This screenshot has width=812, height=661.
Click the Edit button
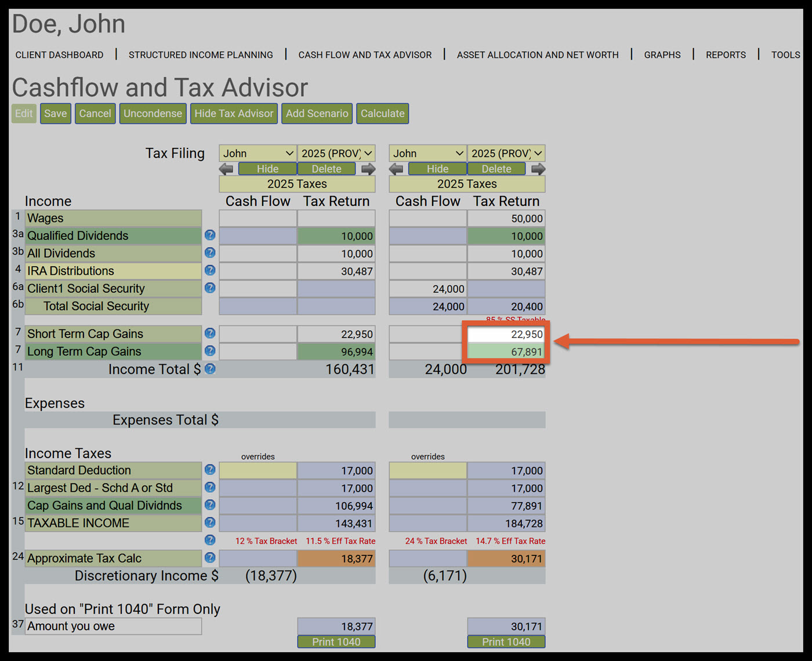(24, 114)
